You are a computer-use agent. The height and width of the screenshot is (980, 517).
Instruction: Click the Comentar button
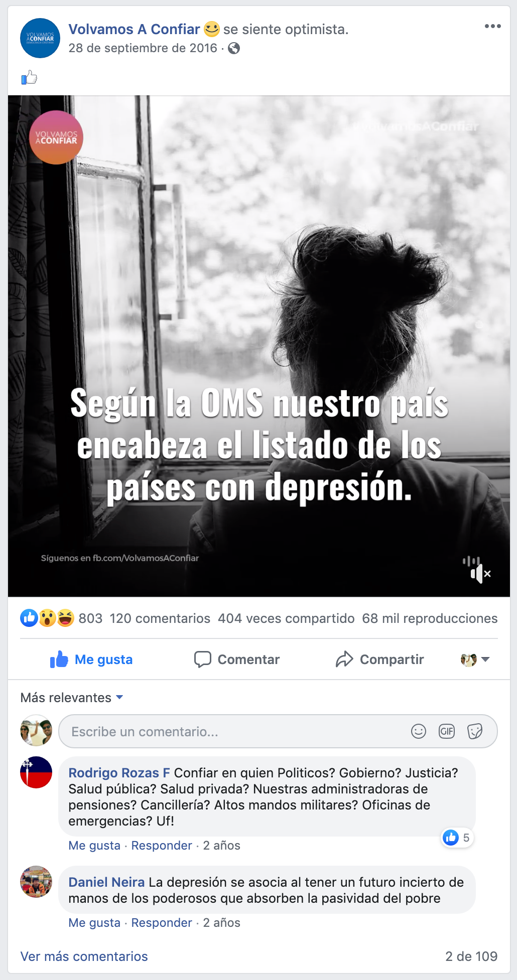click(237, 659)
